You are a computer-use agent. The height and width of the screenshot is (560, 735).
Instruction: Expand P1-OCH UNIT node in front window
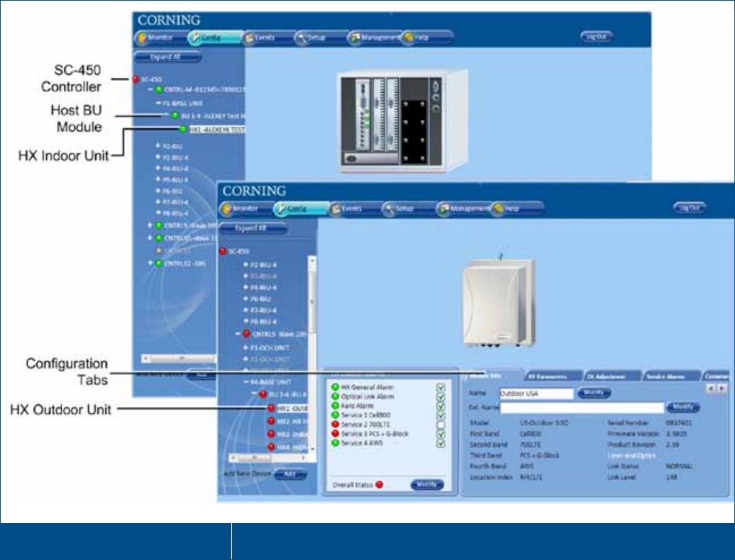tap(245, 348)
